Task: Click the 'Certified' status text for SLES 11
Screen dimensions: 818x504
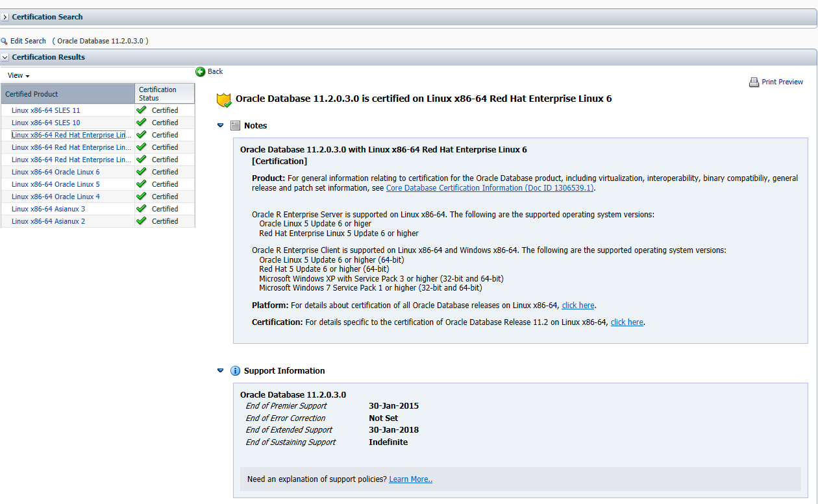Action: coord(165,110)
